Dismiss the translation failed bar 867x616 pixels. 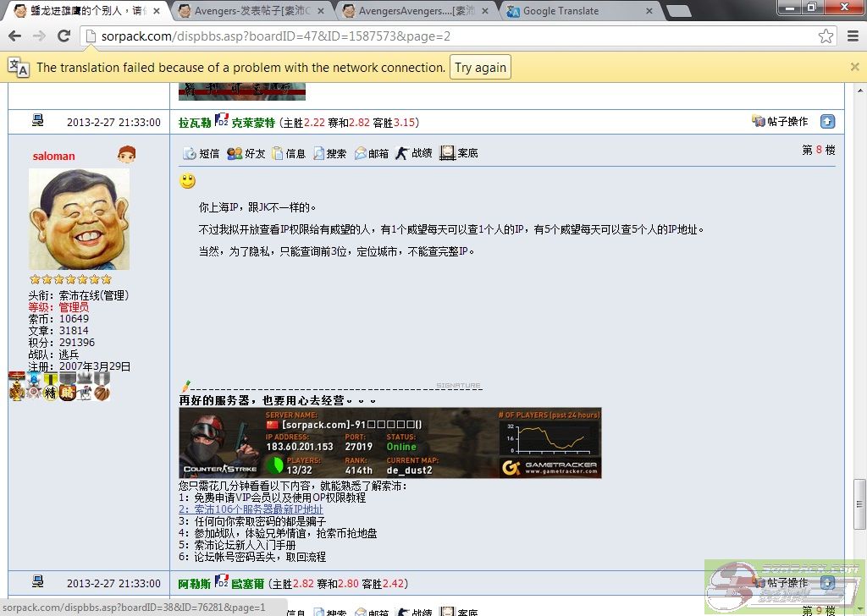coord(855,67)
